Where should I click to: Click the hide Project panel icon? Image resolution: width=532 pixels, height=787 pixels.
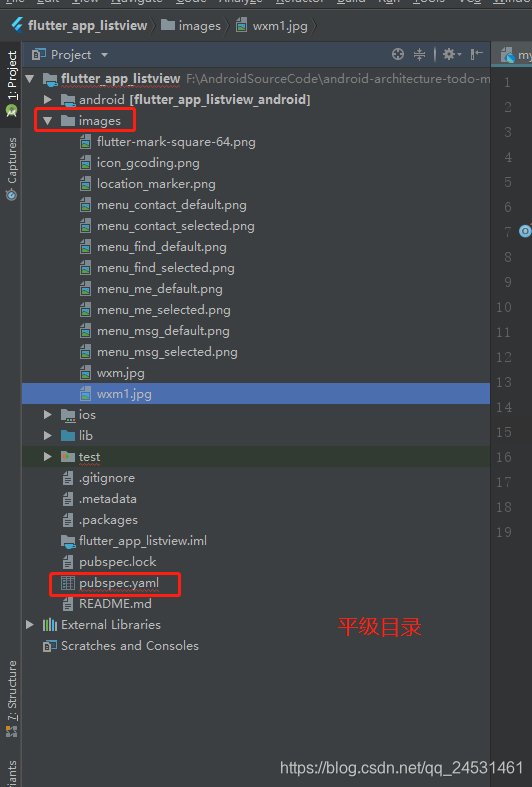coord(476,54)
